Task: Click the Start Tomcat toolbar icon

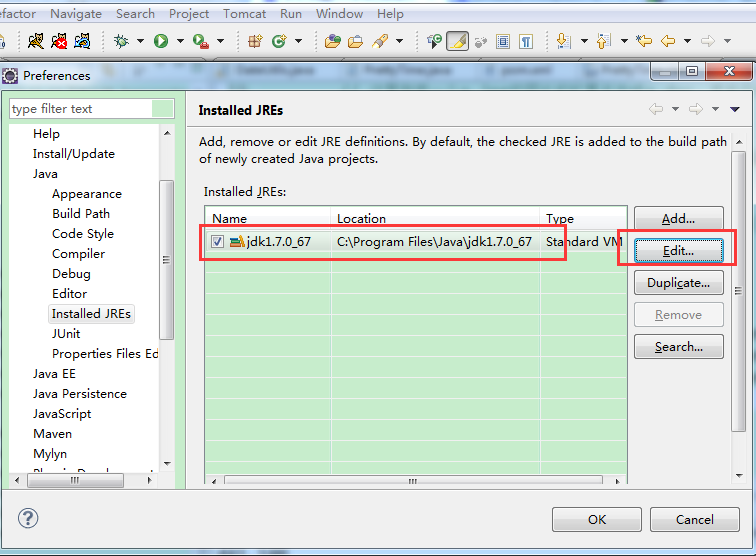Action: pyautogui.click(x=35, y=41)
